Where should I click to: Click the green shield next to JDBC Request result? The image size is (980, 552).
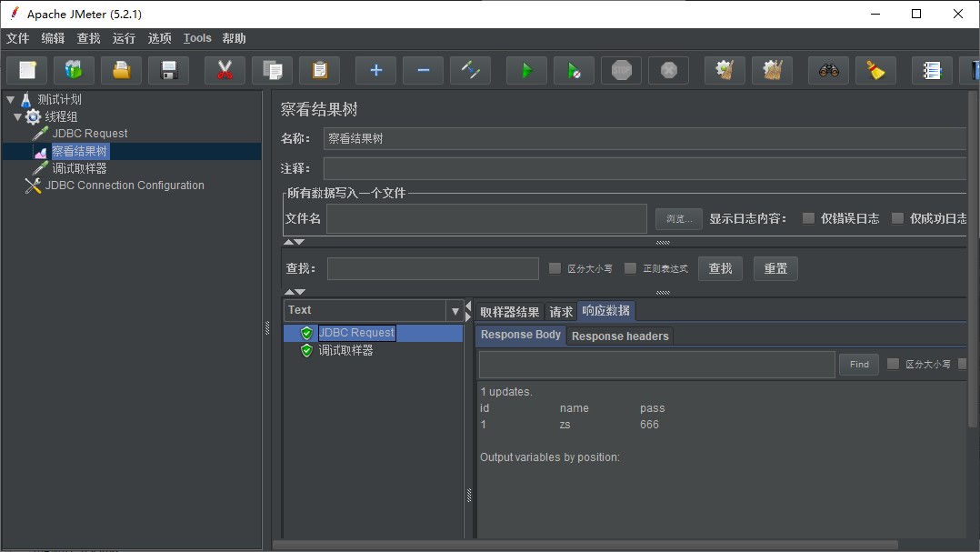306,333
